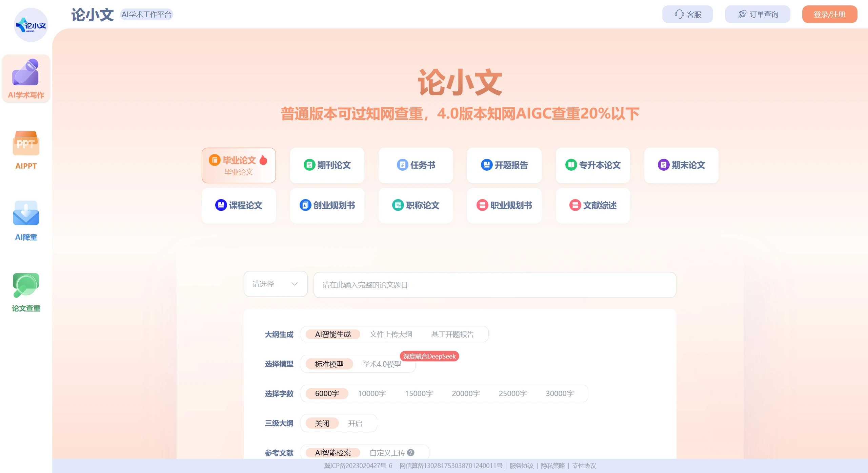Viewport: 868px width, 473px height.
Task: Click the question mark help icon beside 自定义上传
Action: (411, 452)
